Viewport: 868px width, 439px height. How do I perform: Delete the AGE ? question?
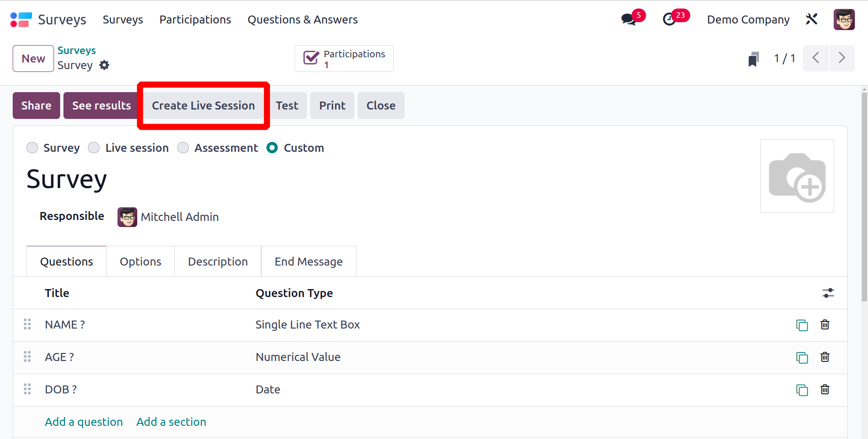(825, 357)
